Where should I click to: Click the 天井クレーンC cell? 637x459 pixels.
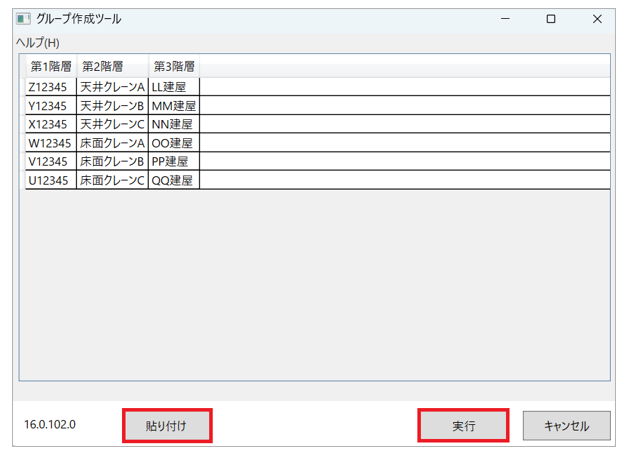click(112, 124)
